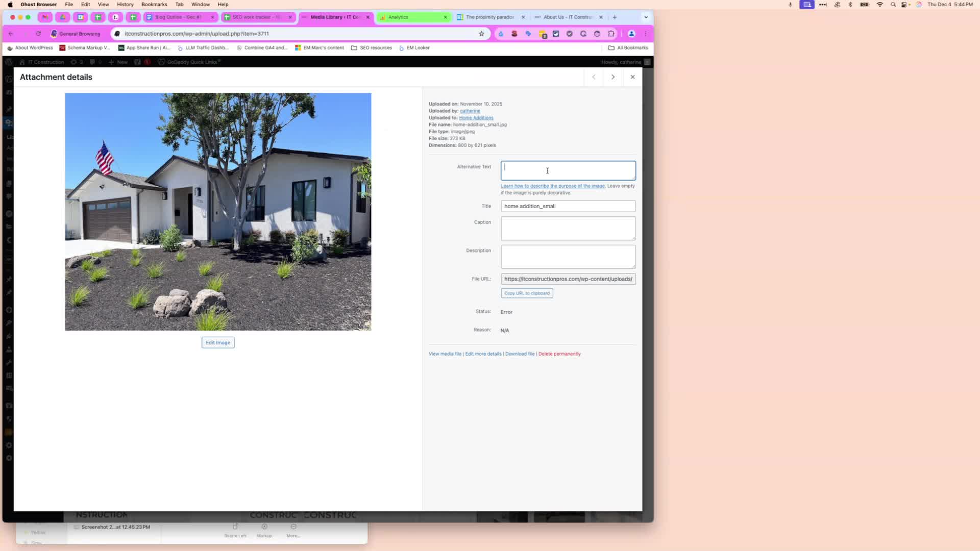Click the updates counter icon in admin bar
The image size is (980, 551).
[x=76, y=62]
